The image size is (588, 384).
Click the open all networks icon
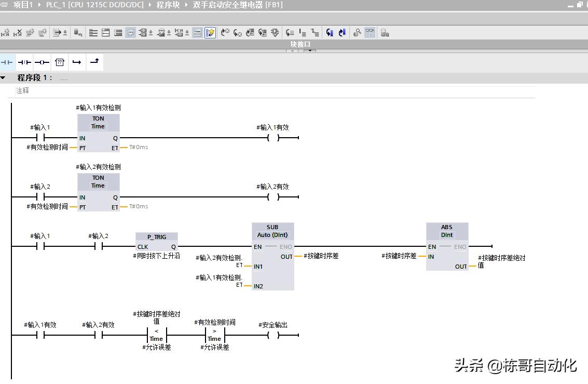tap(93, 33)
